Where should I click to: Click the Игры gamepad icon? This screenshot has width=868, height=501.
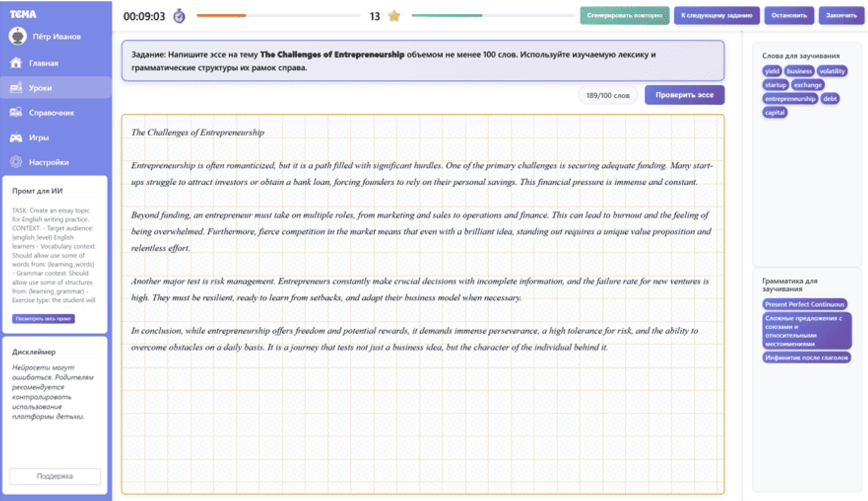[16, 137]
